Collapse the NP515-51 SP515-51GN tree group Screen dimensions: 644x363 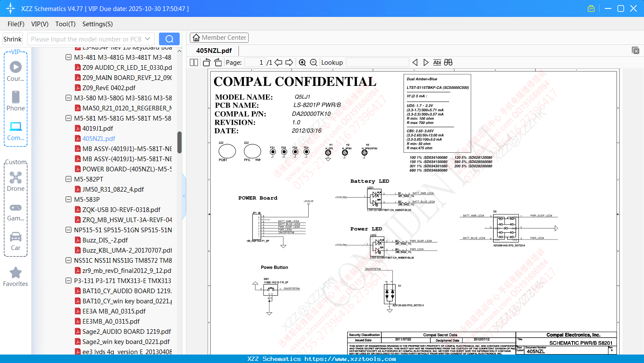(69, 230)
